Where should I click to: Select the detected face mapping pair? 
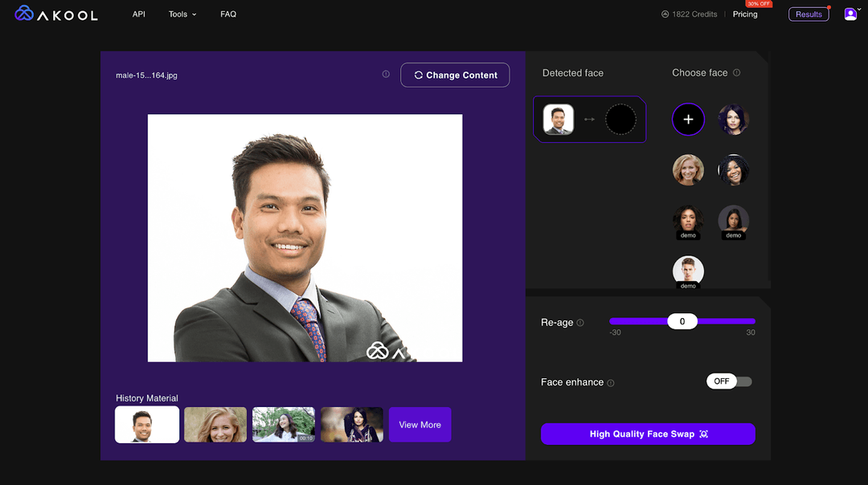(x=589, y=120)
